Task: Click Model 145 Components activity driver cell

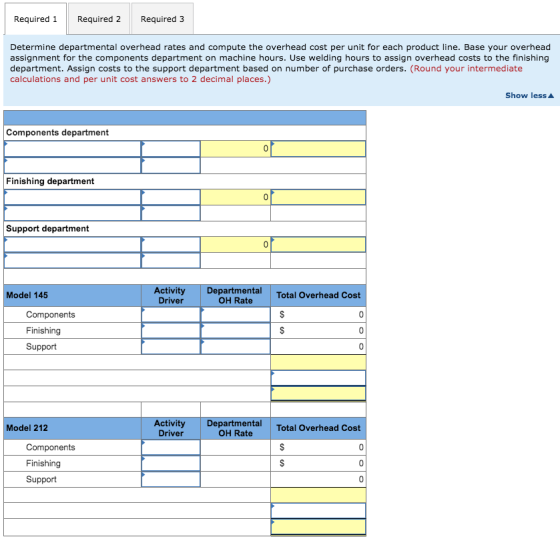Action: (171, 315)
